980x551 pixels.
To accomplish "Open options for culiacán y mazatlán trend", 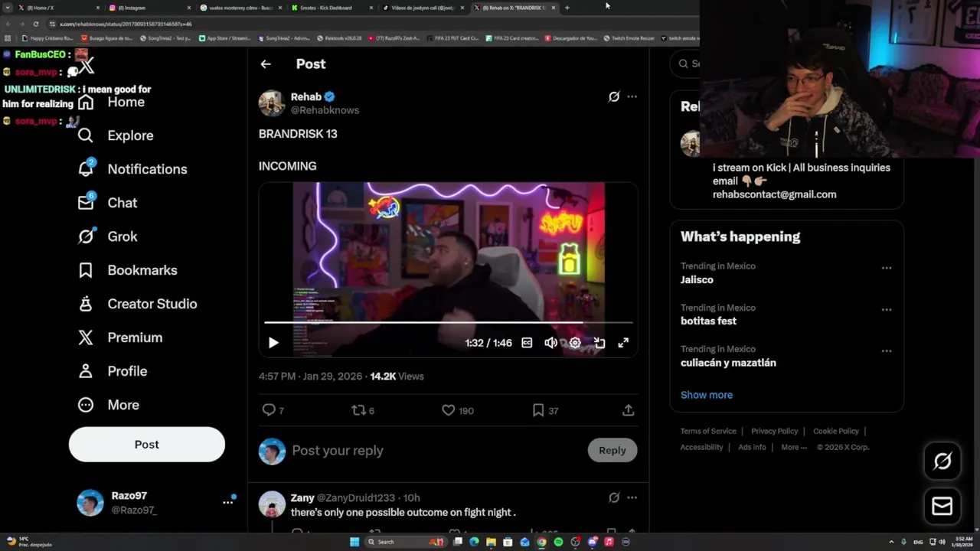I will 886,350.
